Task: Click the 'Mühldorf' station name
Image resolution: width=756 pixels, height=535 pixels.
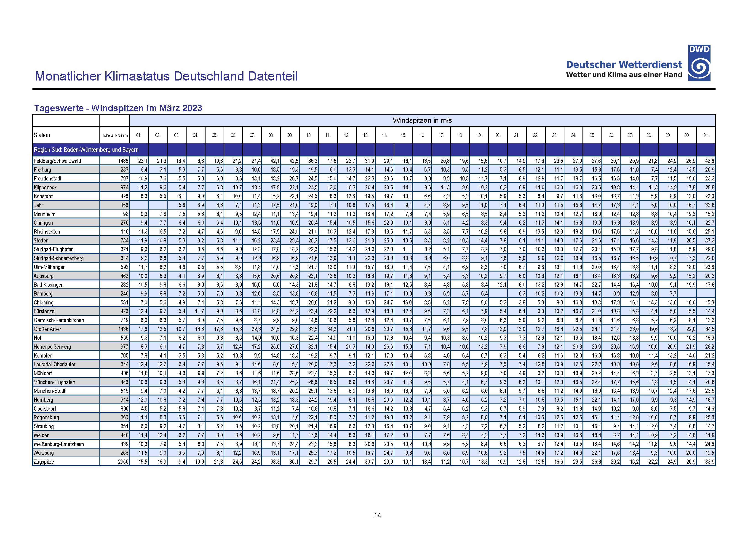Action: point(43,373)
